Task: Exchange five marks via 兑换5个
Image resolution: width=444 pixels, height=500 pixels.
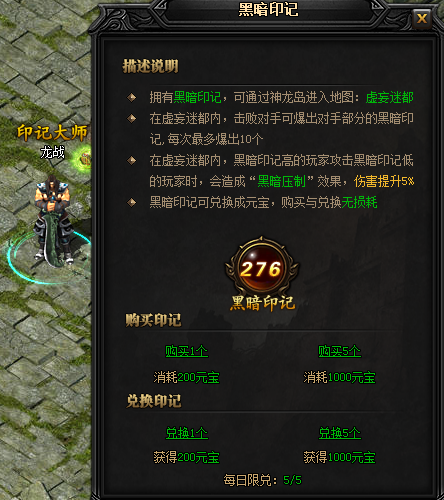Action: click(340, 433)
